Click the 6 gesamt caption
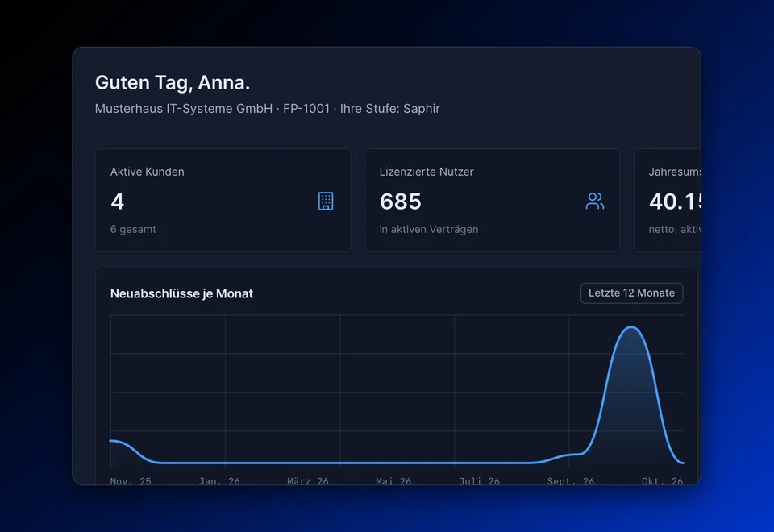The height and width of the screenshot is (532, 774). click(133, 229)
